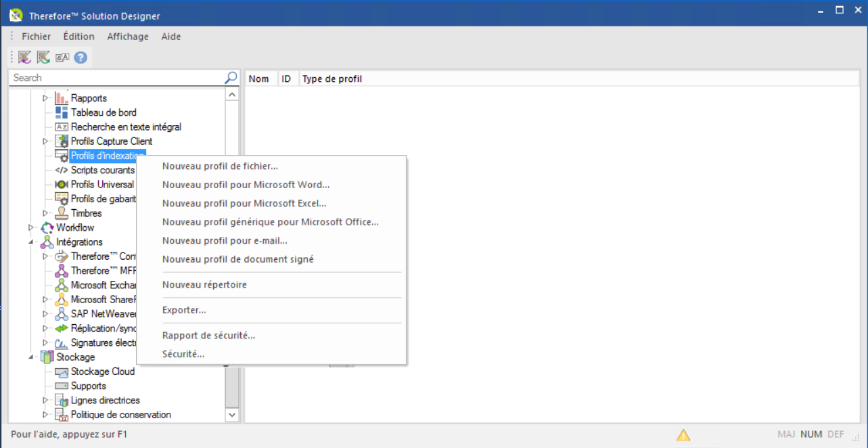Open the Édition menu
The width and height of the screenshot is (868, 448).
pyautogui.click(x=78, y=37)
